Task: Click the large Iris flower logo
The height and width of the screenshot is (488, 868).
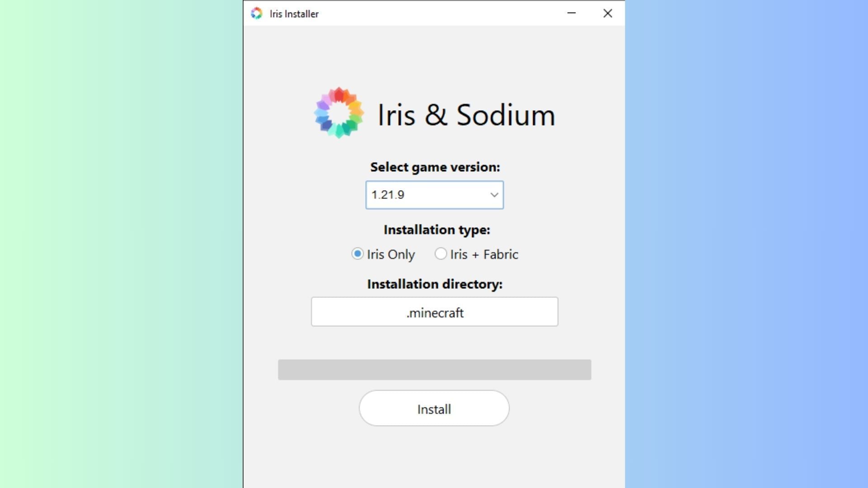Action: pyautogui.click(x=339, y=113)
